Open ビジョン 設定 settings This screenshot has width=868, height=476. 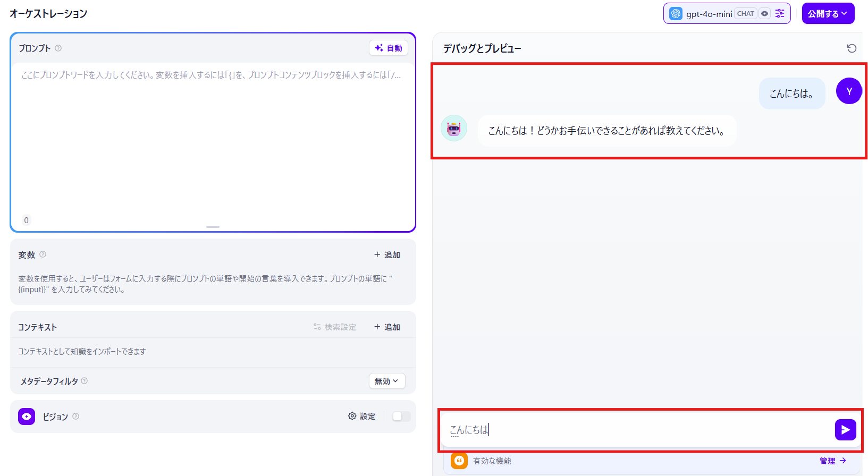pos(362,416)
